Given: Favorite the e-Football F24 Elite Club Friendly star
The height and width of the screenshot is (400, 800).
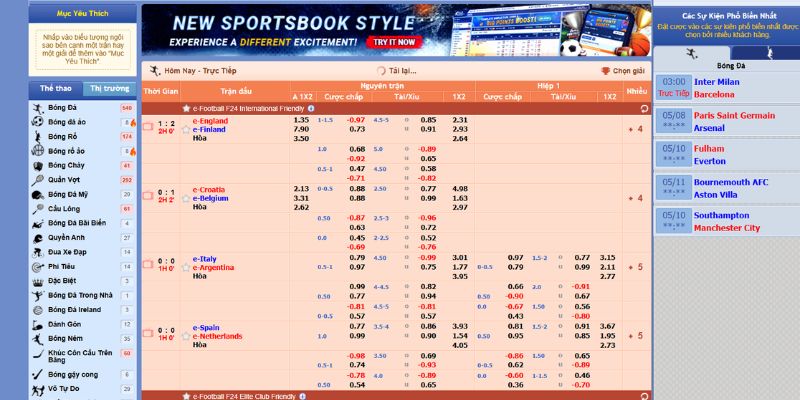Looking at the screenshot, I should 186,396.
